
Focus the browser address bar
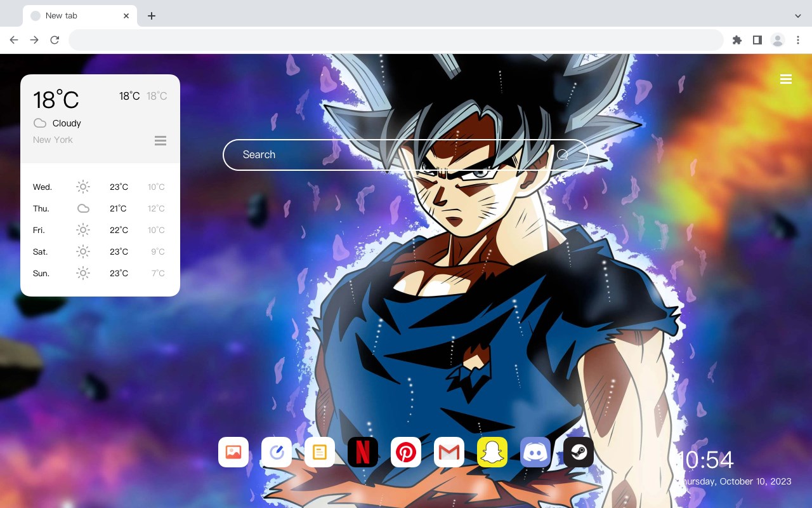coord(396,40)
